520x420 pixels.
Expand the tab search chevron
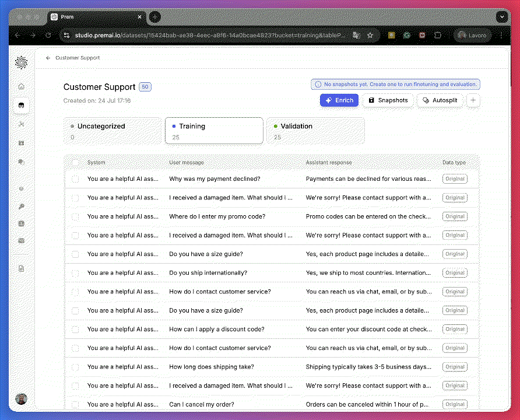point(502,16)
